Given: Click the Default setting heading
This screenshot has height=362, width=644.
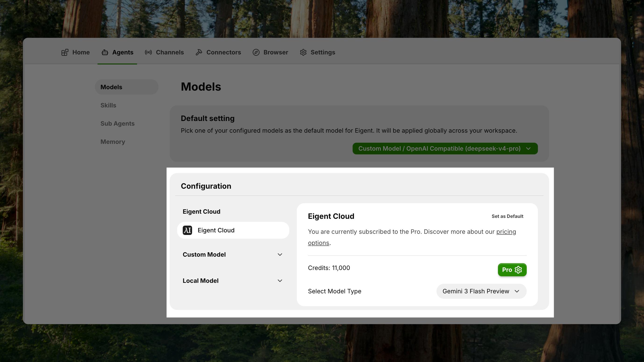Looking at the screenshot, I should pyautogui.click(x=208, y=118).
